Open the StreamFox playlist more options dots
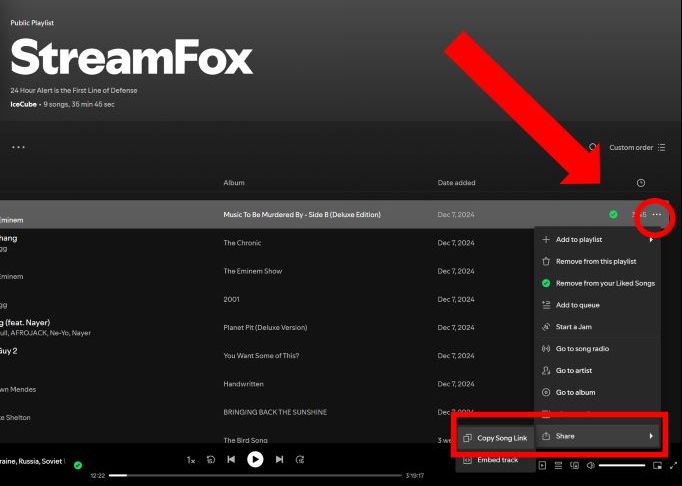This screenshot has height=486, width=682. [18, 147]
